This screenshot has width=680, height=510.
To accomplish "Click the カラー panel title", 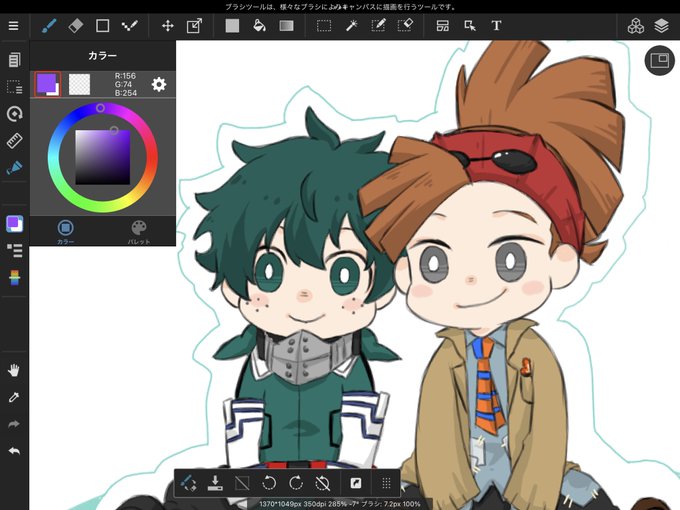I will [102, 56].
